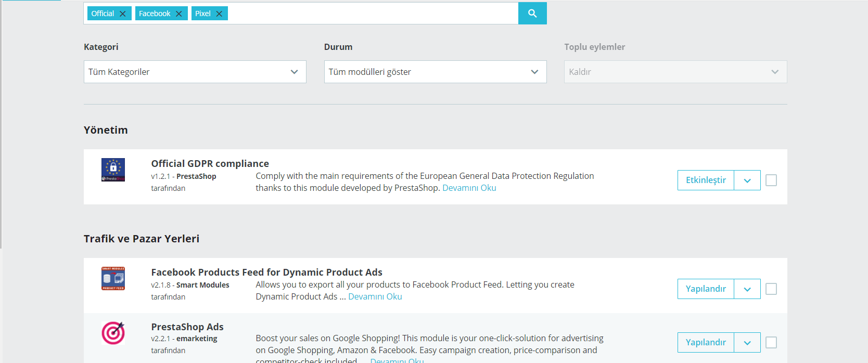This screenshot has width=868, height=363.
Task: Click Yapılandır for Facebook Products Feed
Action: click(x=706, y=289)
